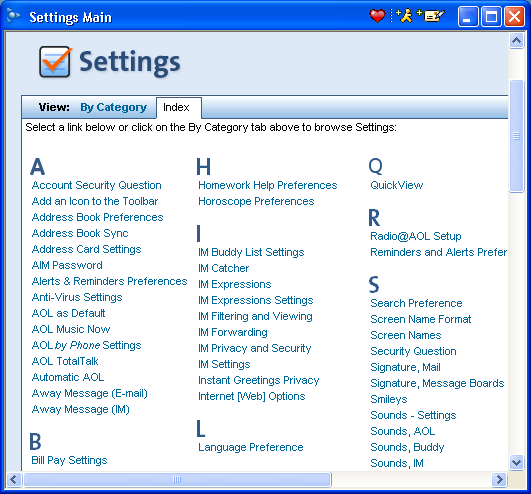Open Away Message (IM) link
The image size is (531, 494).
point(81,409)
